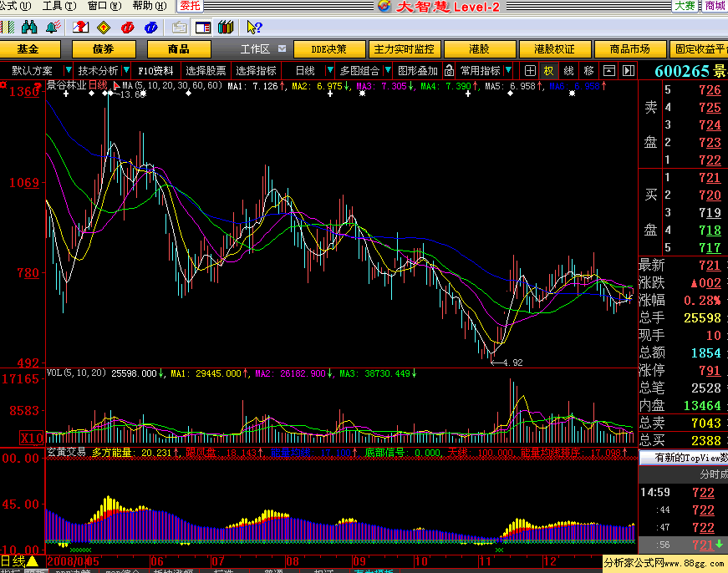Click the 有新的TopView数据 notice button

(684, 458)
